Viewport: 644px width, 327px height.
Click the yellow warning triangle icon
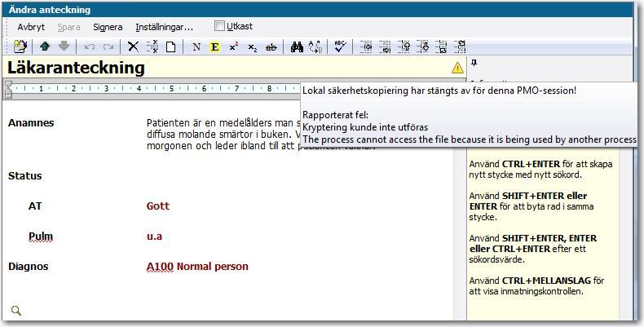457,68
